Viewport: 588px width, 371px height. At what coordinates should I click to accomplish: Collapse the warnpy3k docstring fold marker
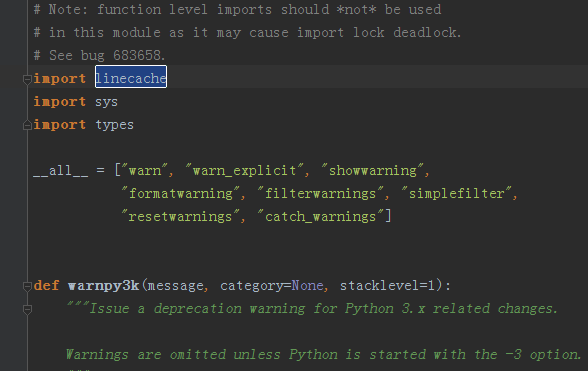click(x=27, y=309)
